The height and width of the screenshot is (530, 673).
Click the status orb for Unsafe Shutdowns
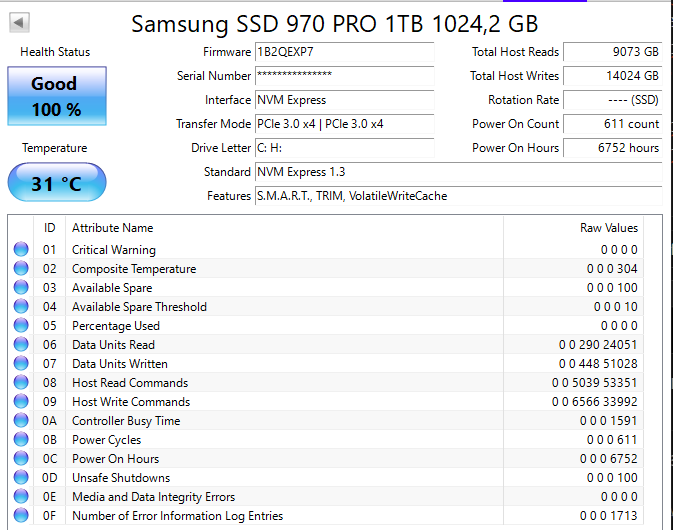point(21,477)
